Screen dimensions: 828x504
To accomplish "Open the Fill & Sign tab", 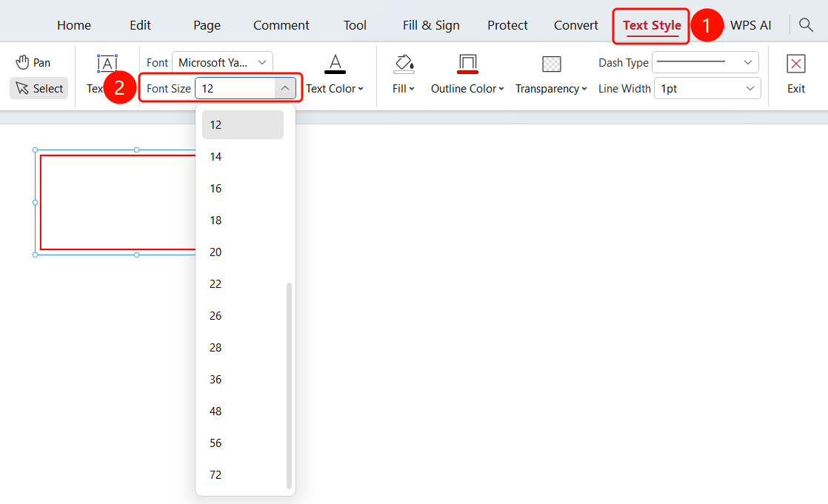I will coord(431,25).
